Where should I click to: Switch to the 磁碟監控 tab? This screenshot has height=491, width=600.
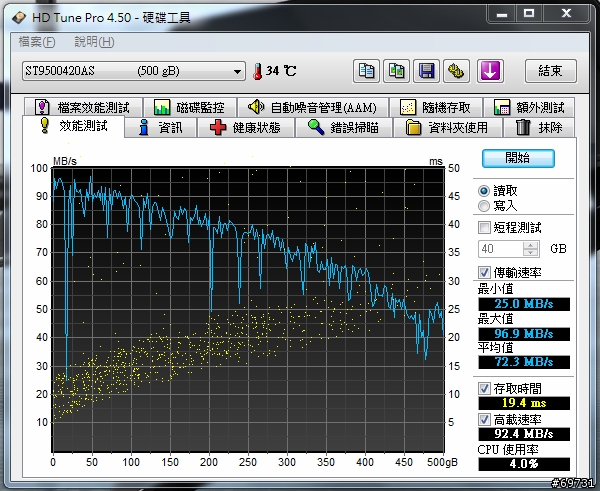pos(189,107)
